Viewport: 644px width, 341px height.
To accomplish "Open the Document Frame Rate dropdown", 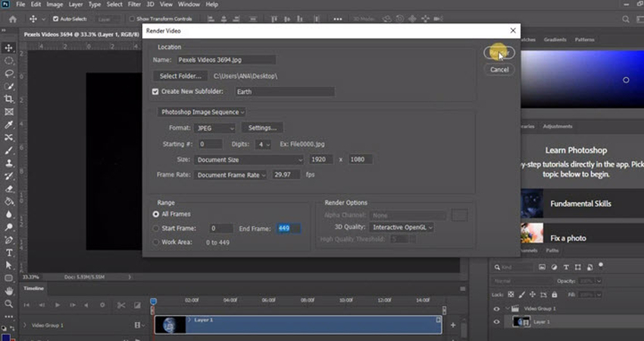I will [230, 175].
